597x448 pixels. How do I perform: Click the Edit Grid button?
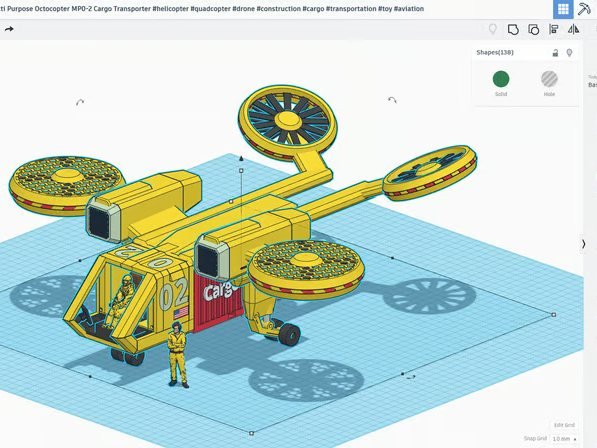pyautogui.click(x=564, y=425)
